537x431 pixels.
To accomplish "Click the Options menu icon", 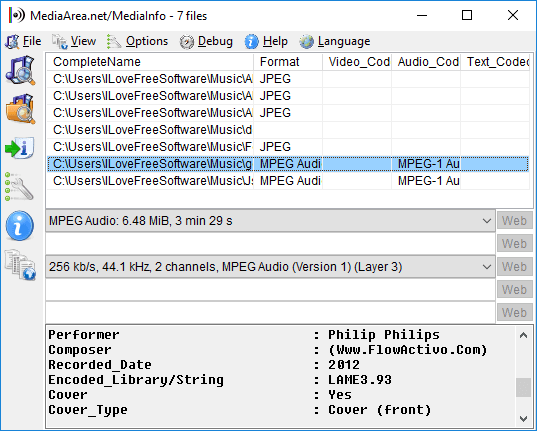I will click(113, 41).
